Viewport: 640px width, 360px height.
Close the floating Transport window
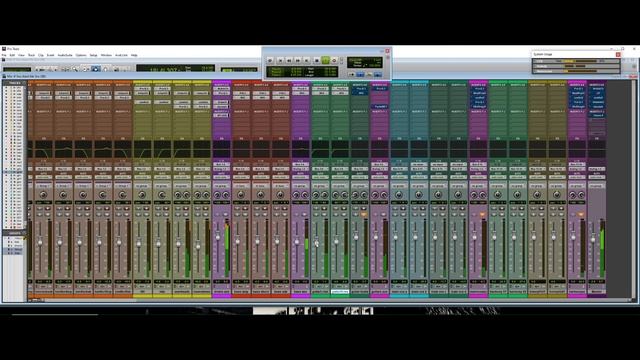pos(387,51)
